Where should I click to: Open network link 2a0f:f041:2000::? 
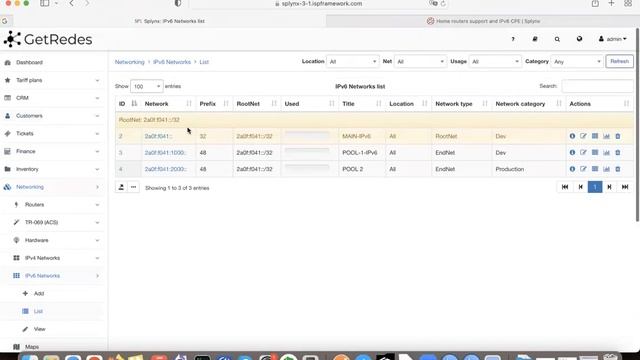(165, 169)
